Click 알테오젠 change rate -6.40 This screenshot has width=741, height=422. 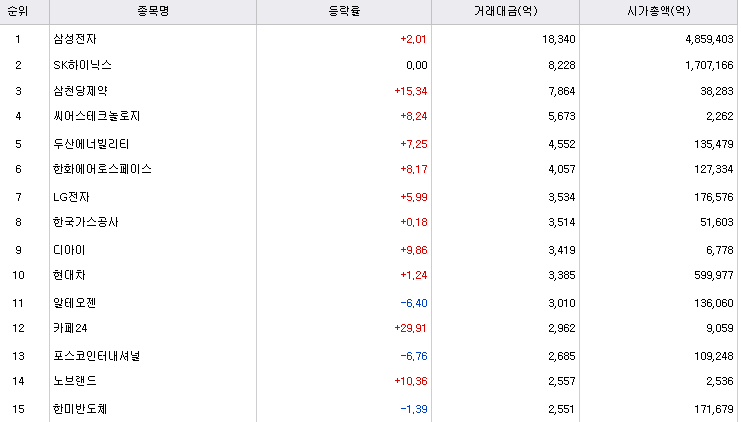click(x=414, y=302)
